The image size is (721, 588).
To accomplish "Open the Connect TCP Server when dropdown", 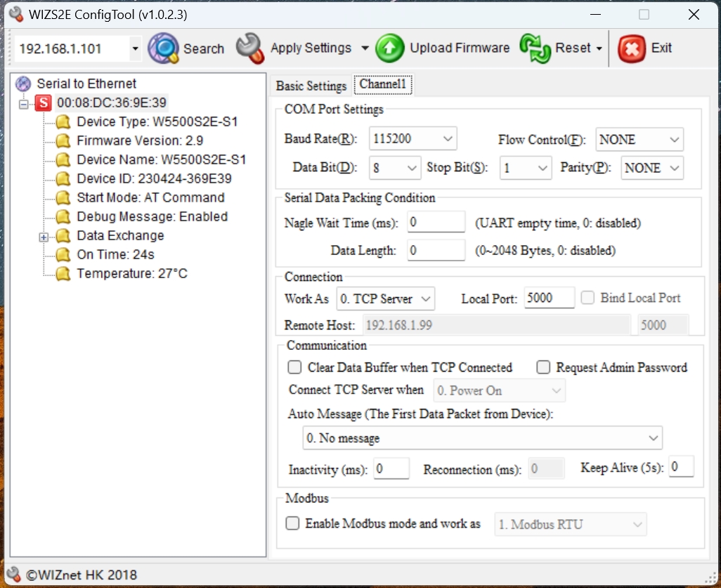I will [500, 391].
